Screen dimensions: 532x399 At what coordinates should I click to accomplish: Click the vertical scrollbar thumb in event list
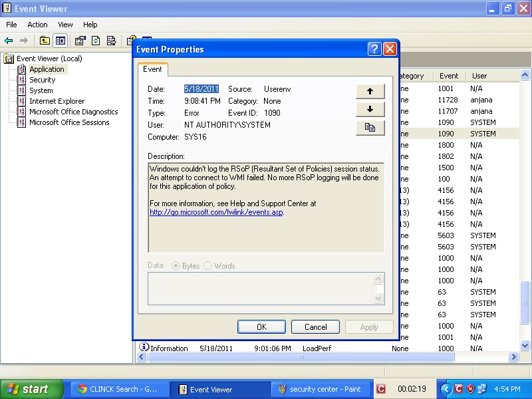point(525,302)
